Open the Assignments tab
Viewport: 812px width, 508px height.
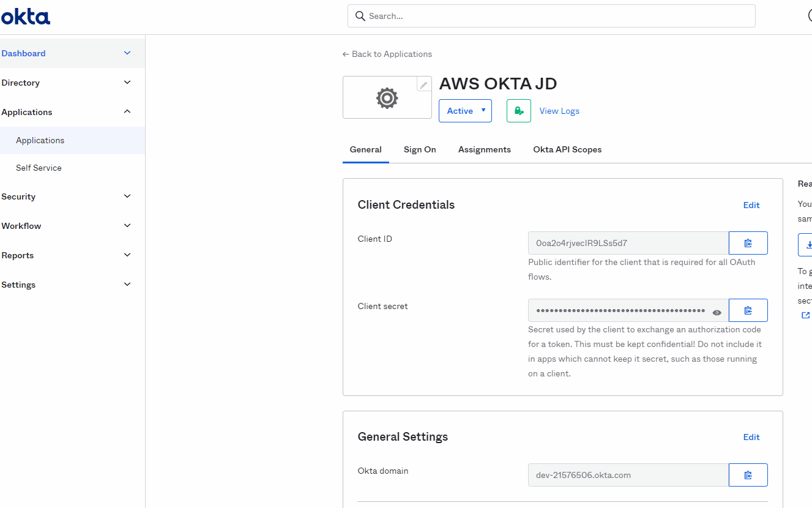(485, 149)
